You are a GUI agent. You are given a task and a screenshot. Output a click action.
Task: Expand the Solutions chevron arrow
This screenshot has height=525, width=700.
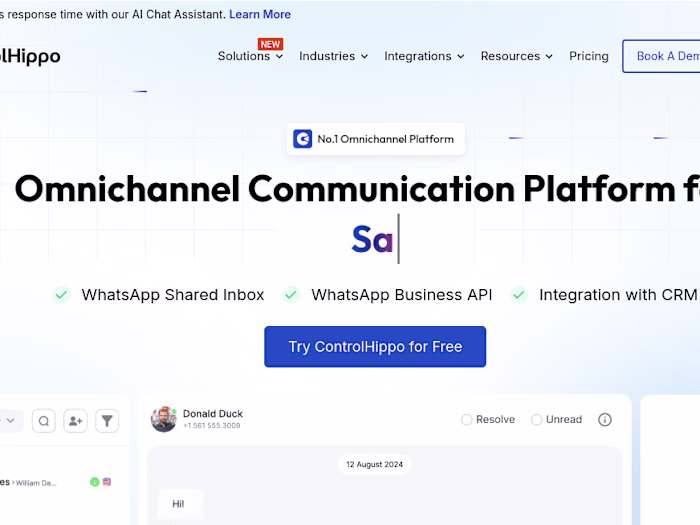coord(279,57)
